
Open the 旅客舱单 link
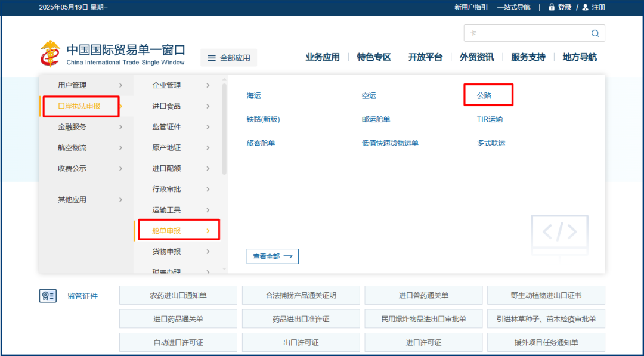261,143
